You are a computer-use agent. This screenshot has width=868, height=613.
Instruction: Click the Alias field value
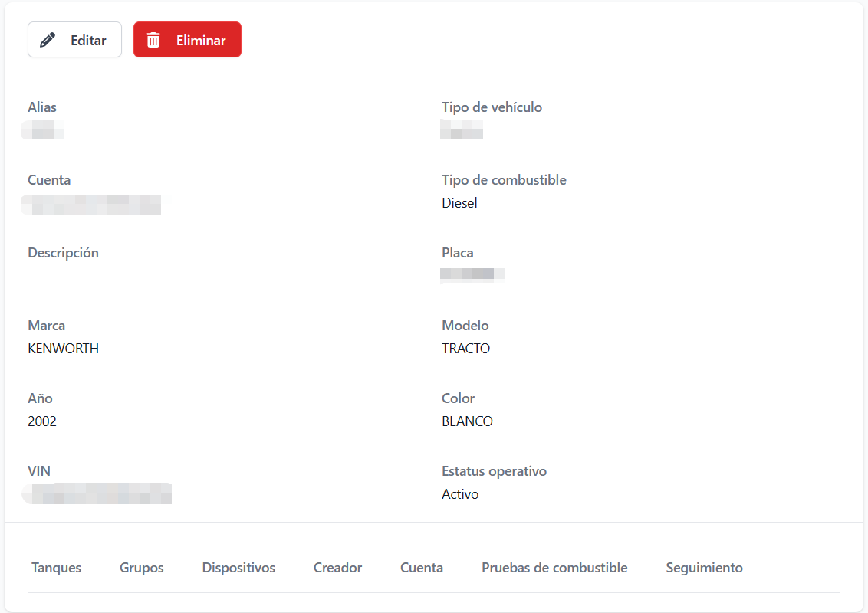[x=43, y=130]
